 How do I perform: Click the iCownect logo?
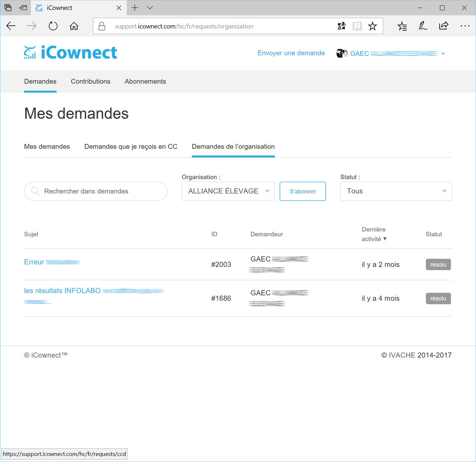pyautogui.click(x=71, y=52)
